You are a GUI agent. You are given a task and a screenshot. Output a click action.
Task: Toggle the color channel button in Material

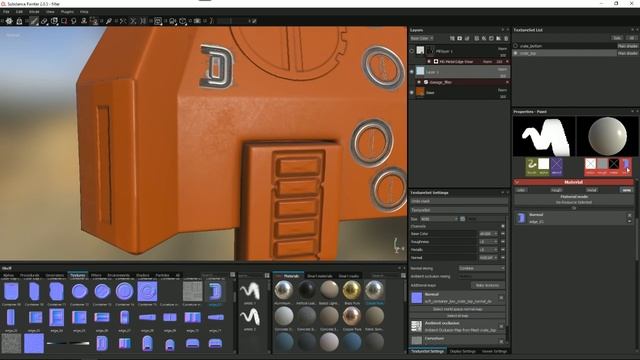521,190
